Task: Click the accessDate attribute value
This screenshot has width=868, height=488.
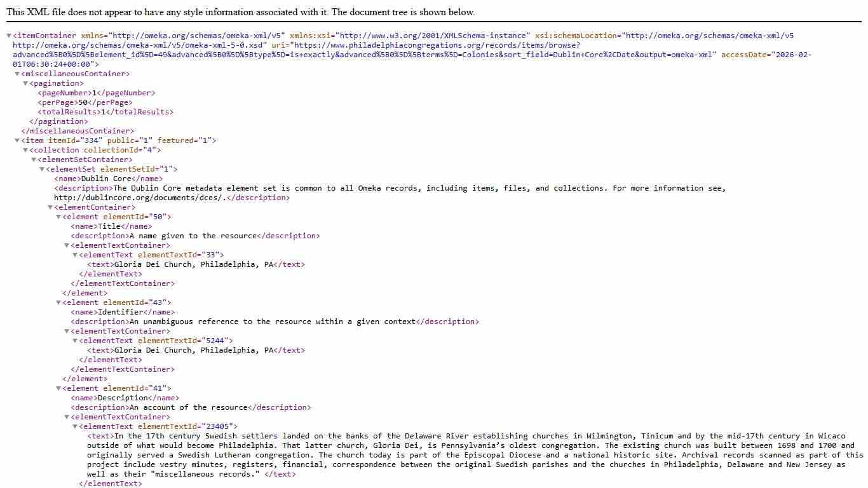Action: tap(791, 55)
